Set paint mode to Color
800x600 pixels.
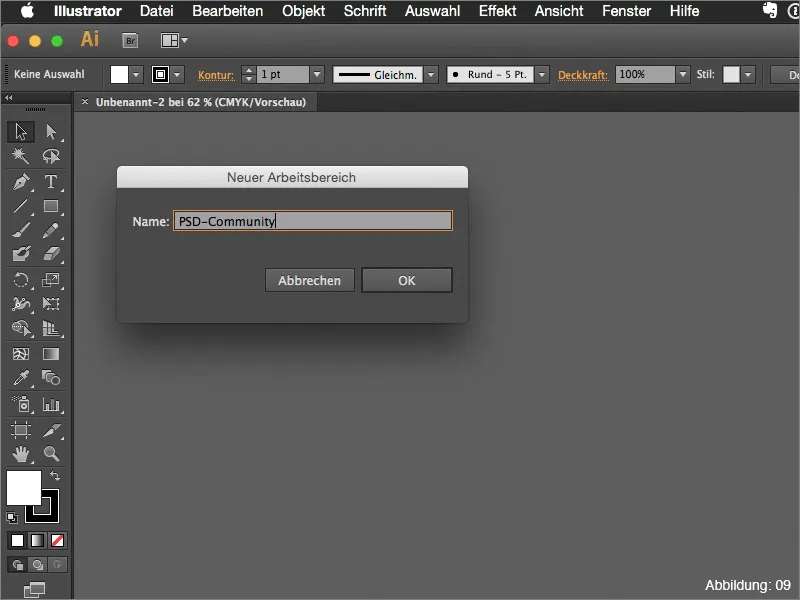coord(17,540)
